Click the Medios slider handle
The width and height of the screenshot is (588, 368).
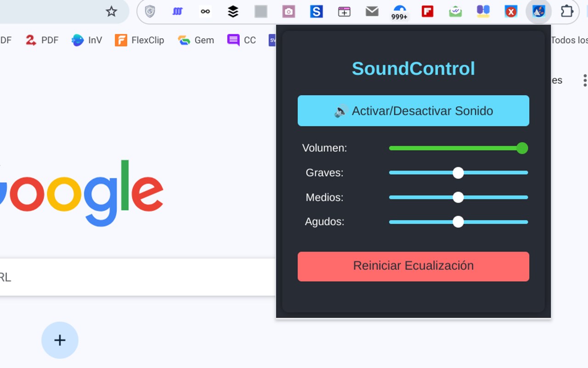pyautogui.click(x=458, y=197)
